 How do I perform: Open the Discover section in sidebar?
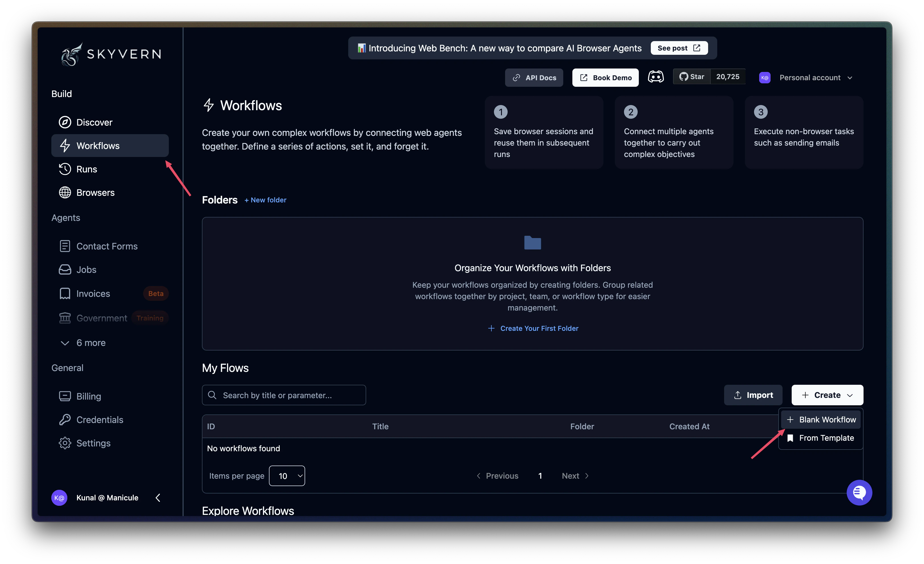coord(94,122)
